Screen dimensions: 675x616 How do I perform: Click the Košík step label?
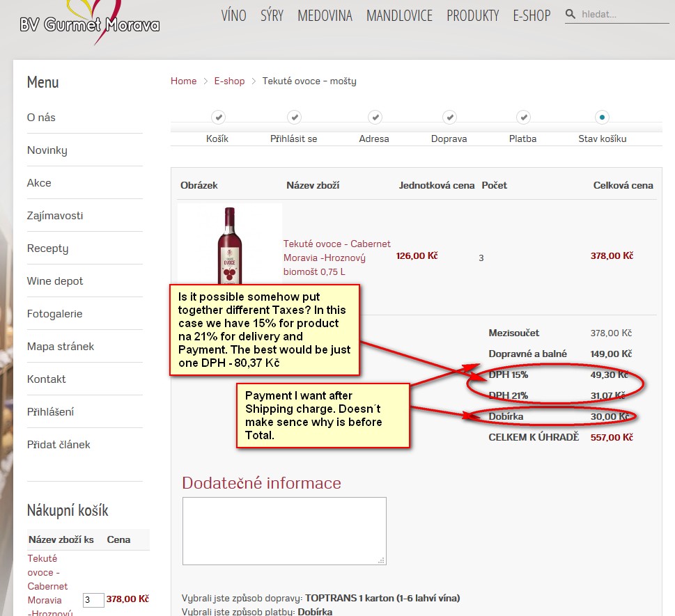(x=217, y=139)
